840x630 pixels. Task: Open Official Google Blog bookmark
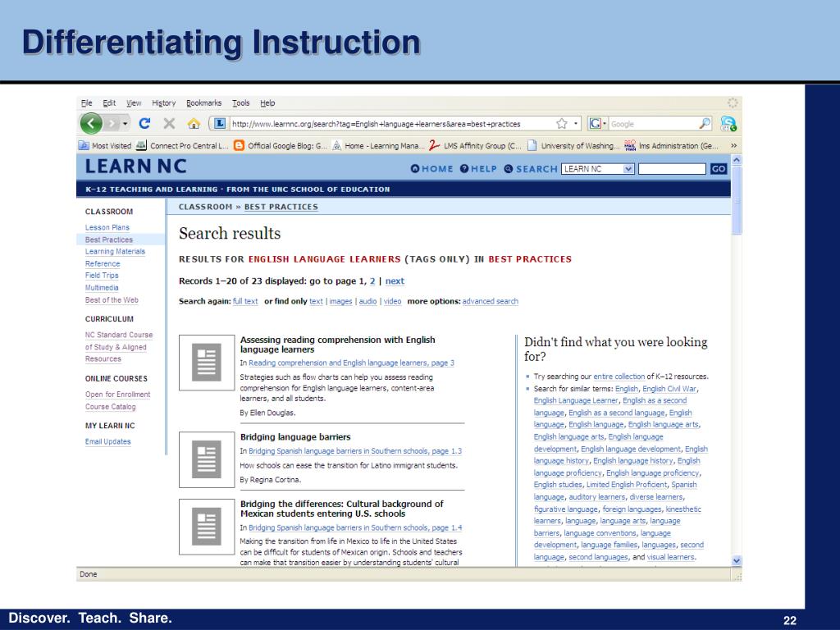click(281, 145)
